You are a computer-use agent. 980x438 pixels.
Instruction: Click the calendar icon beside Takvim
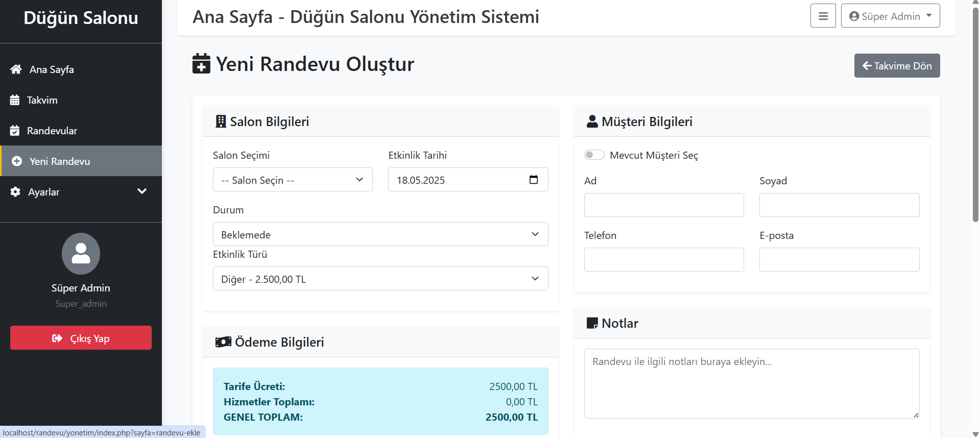(x=15, y=100)
